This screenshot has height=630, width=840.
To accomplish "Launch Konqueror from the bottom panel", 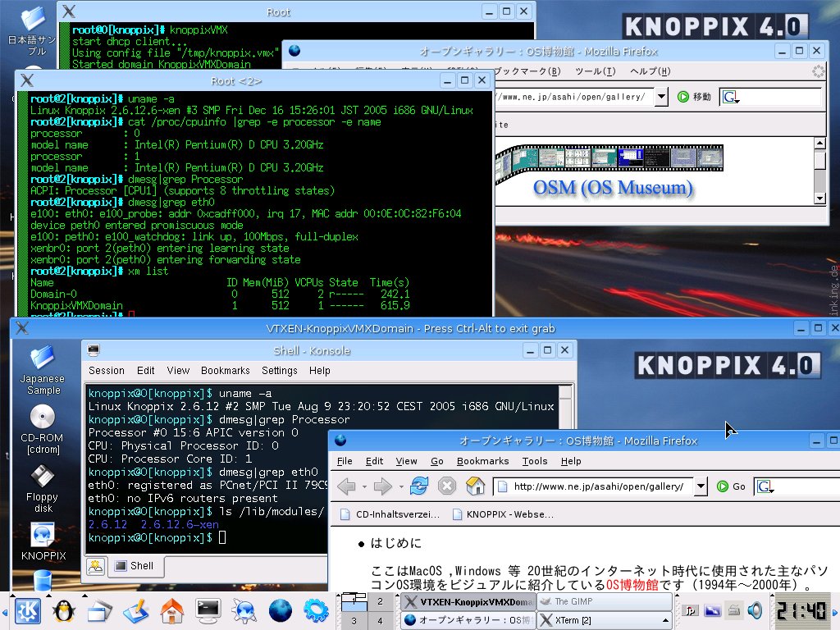I will 244,611.
